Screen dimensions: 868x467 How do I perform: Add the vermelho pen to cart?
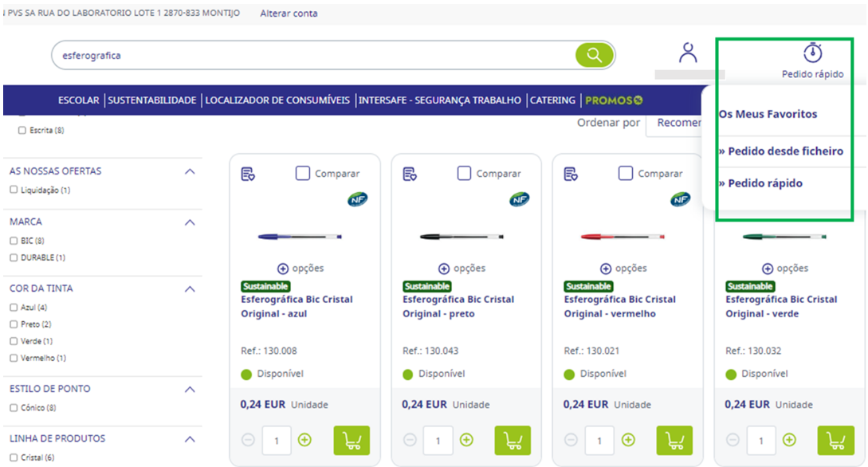point(674,441)
